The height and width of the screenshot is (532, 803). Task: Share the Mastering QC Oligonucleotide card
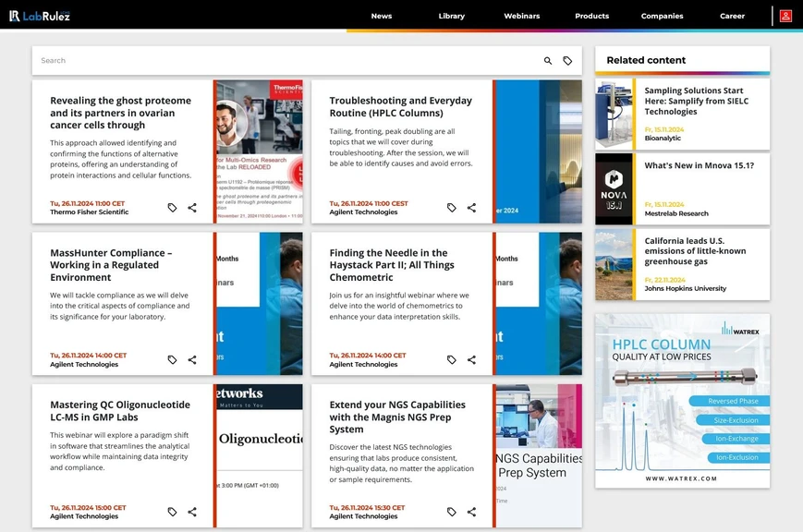tap(192, 512)
